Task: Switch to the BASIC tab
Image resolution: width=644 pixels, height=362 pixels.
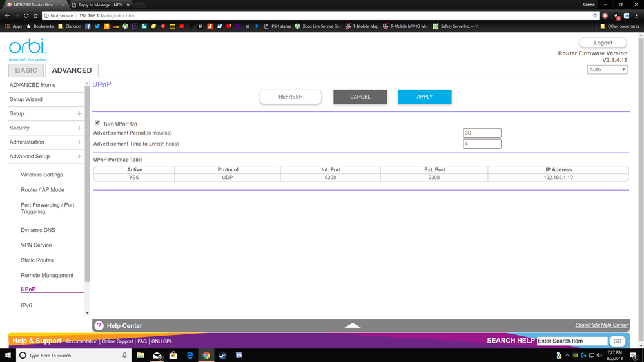Action: pyautogui.click(x=26, y=70)
